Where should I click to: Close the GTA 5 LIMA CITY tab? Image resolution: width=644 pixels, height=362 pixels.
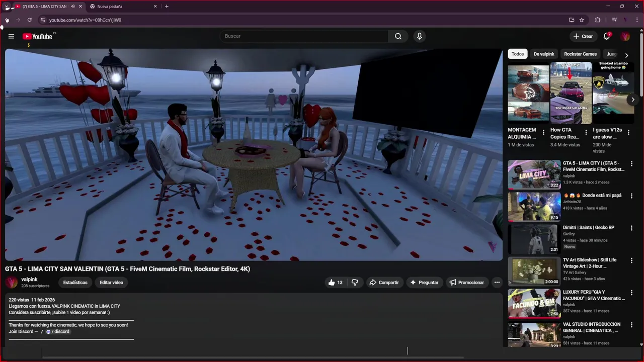pyautogui.click(x=80, y=7)
